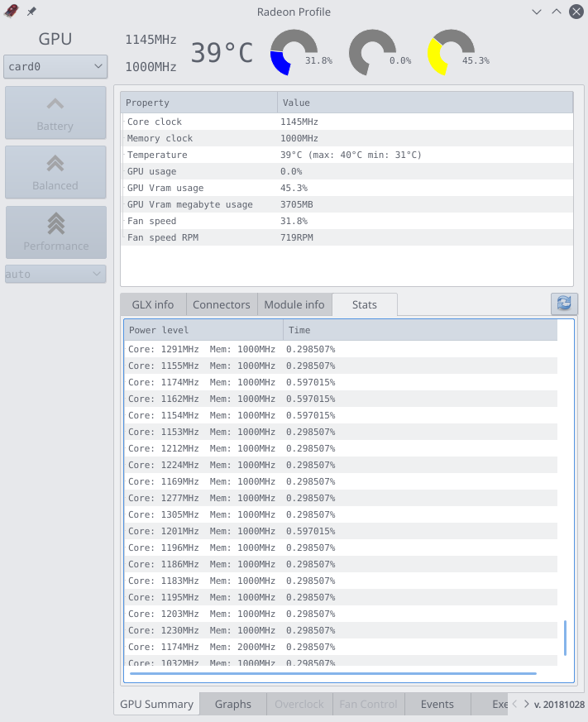
Task: Select the Core: 1230MHz stats row
Action: 341,630
